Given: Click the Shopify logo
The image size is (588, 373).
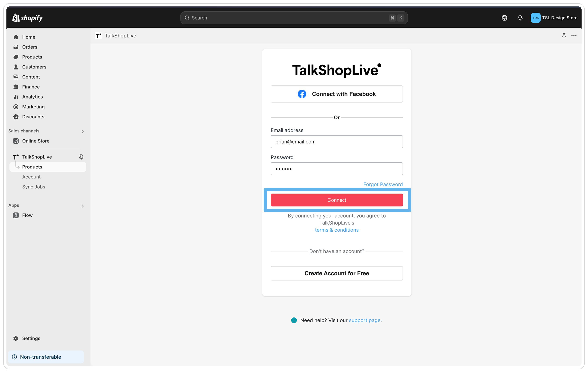Looking at the screenshot, I should click(27, 18).
